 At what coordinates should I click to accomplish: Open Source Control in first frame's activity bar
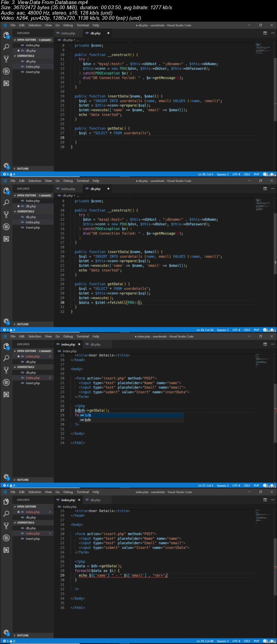click(6, 59)
